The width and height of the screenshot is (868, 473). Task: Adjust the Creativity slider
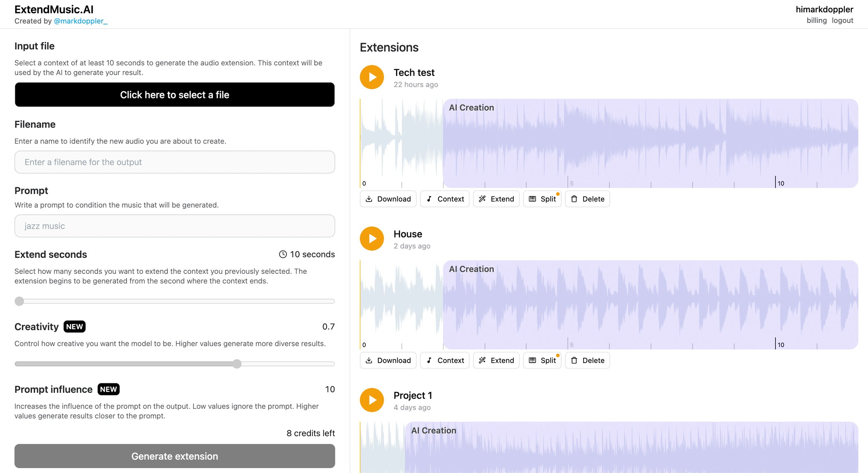[x=238, y=364]
